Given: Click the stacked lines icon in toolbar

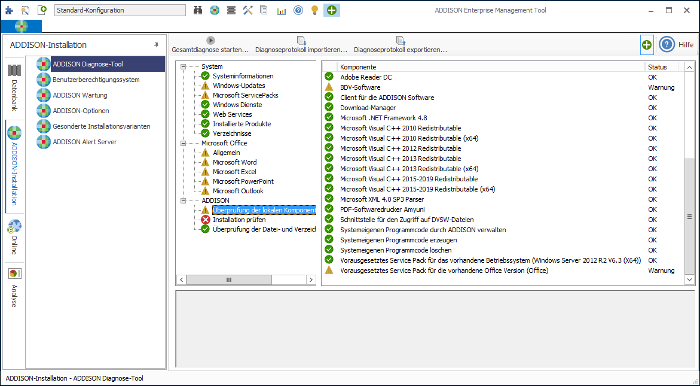Looking at the screenshot, I should pos(231,10).
